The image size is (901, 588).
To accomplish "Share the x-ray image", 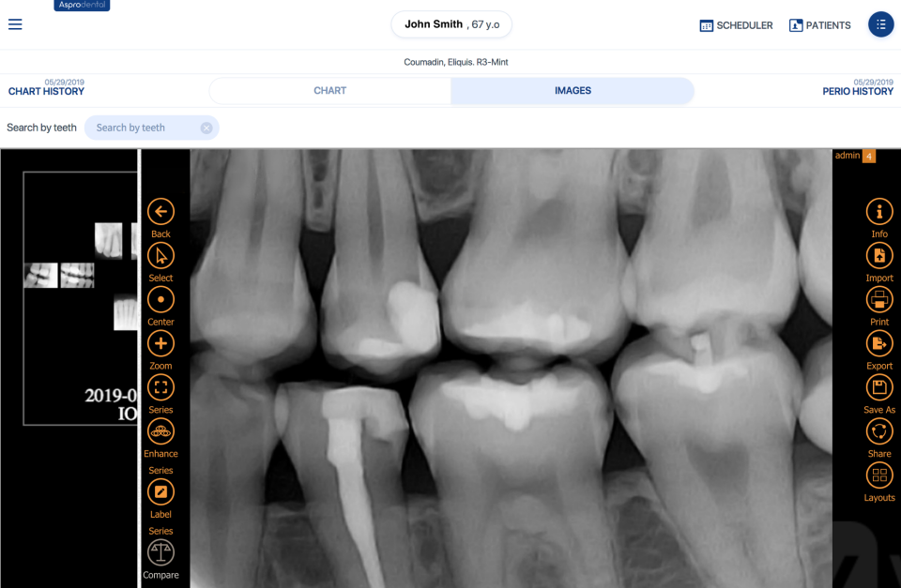I will point(879,431).
